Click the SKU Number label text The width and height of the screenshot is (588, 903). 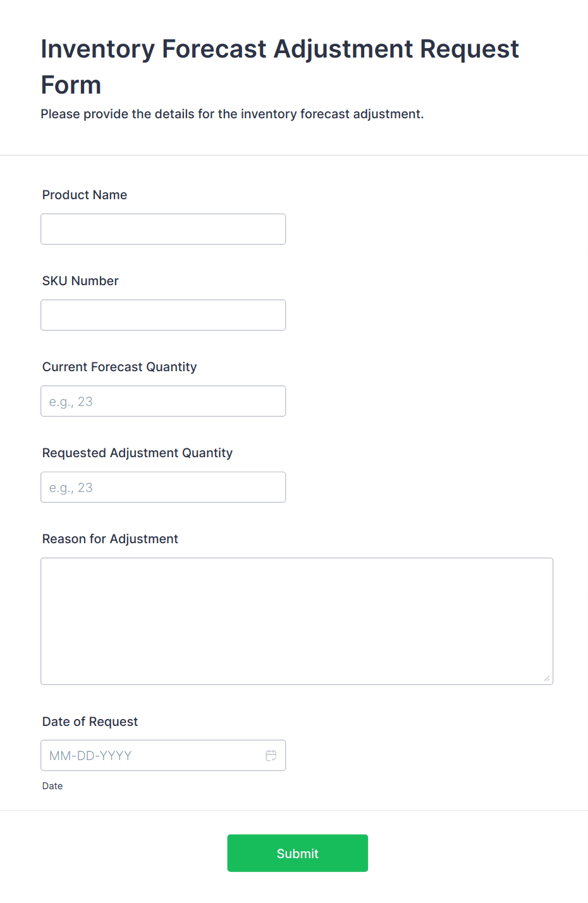coord(80,281)
